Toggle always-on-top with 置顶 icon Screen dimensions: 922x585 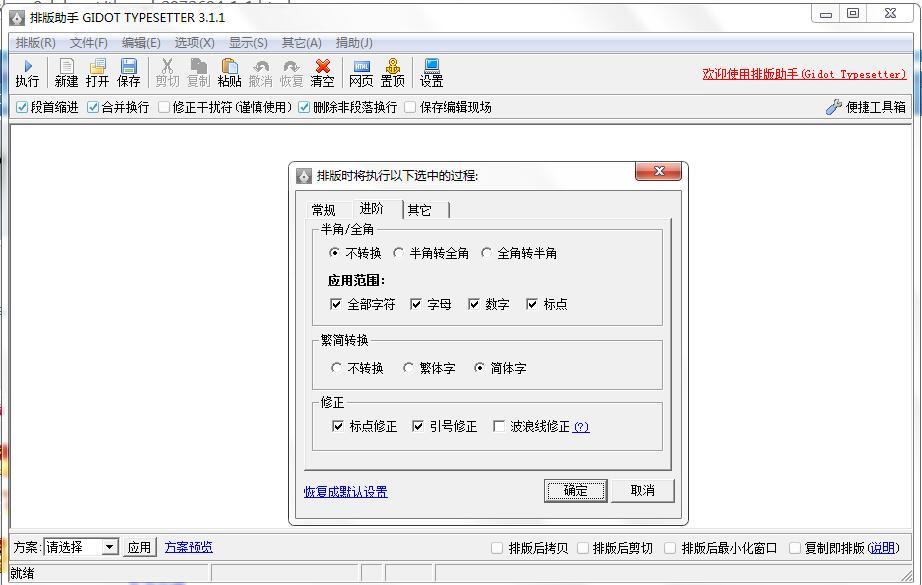point(392,73)
